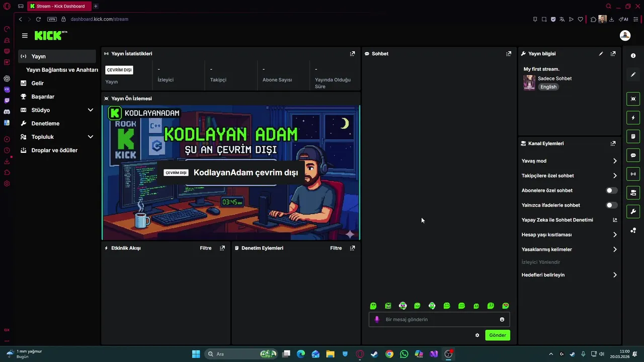Pop out the Etkinlik Akışı panel
This screenshot has height=362, width=644.
(222, 248)
